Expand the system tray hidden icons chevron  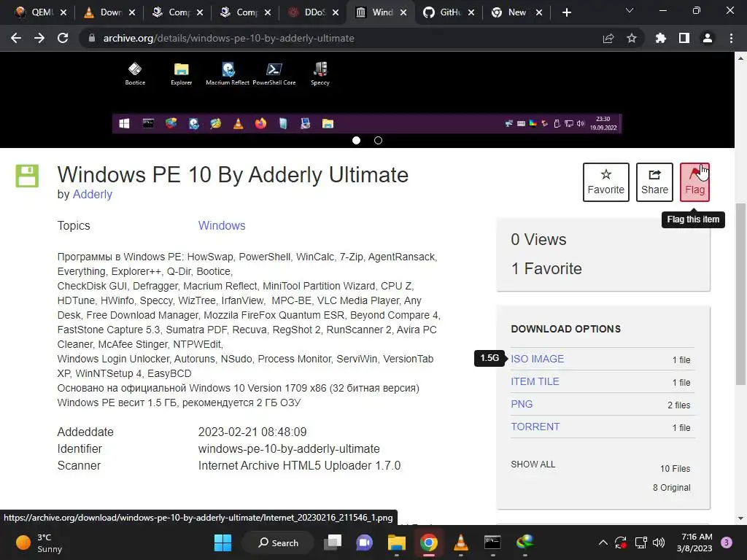click(x=603, y=542)
